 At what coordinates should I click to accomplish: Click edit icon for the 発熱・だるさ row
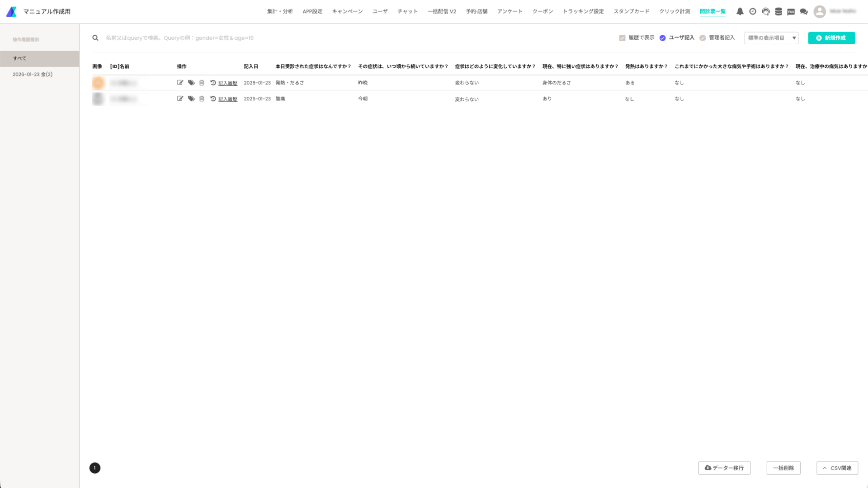coord(180,83)
